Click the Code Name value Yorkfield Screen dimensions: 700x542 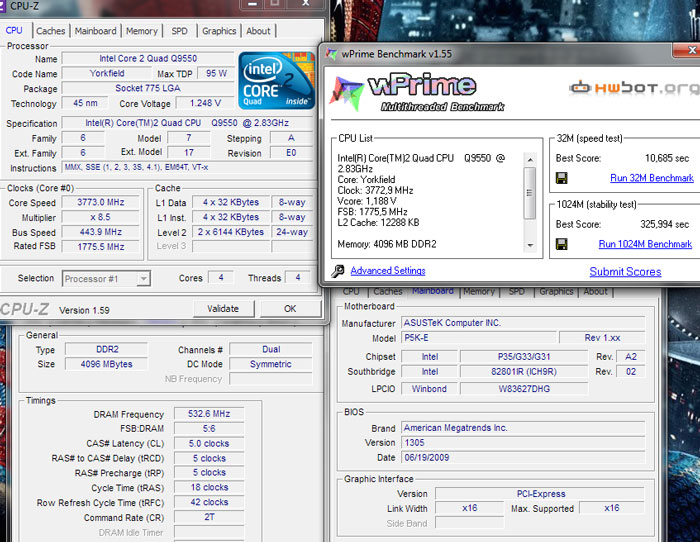(107, 73)
